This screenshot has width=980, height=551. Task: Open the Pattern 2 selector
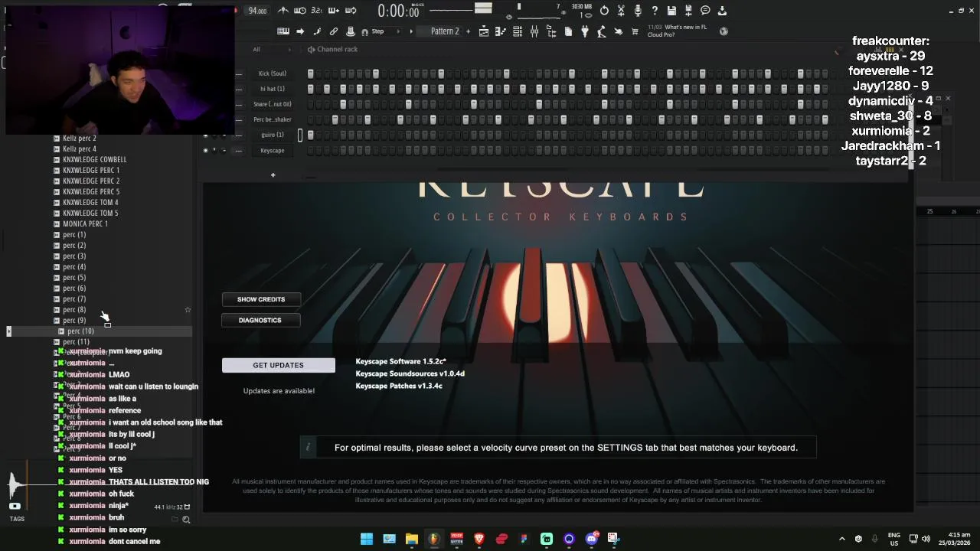point(440,31)
